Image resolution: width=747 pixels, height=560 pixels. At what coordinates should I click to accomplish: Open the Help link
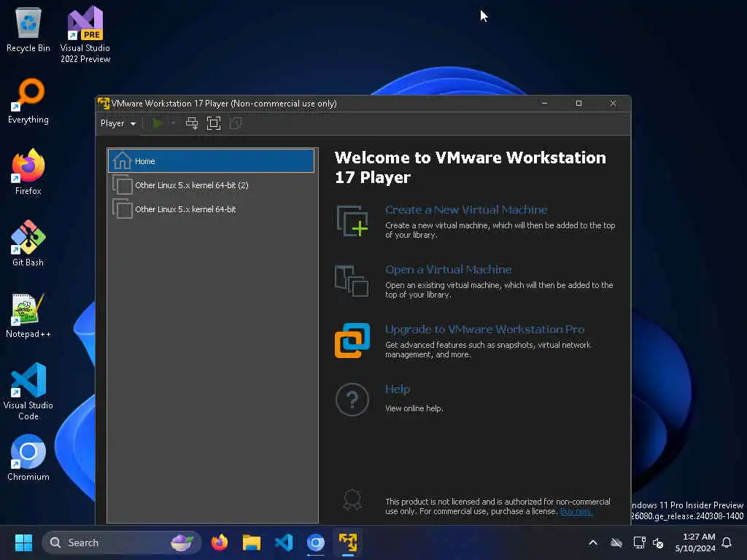[x=398, y=389]
